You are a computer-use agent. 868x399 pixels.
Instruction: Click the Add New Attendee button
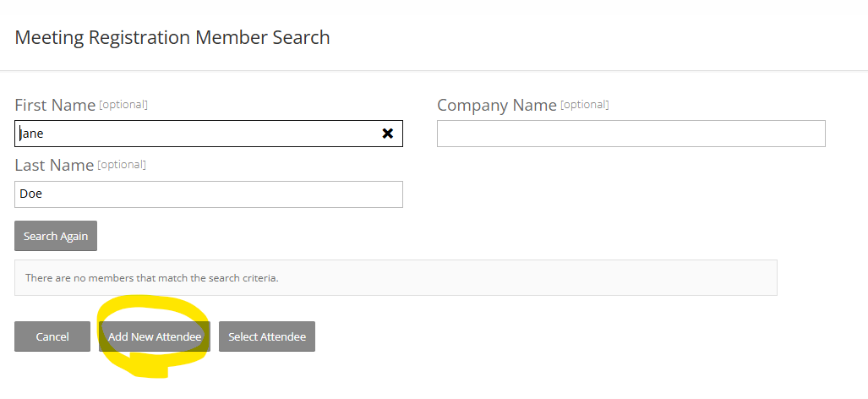155,336
